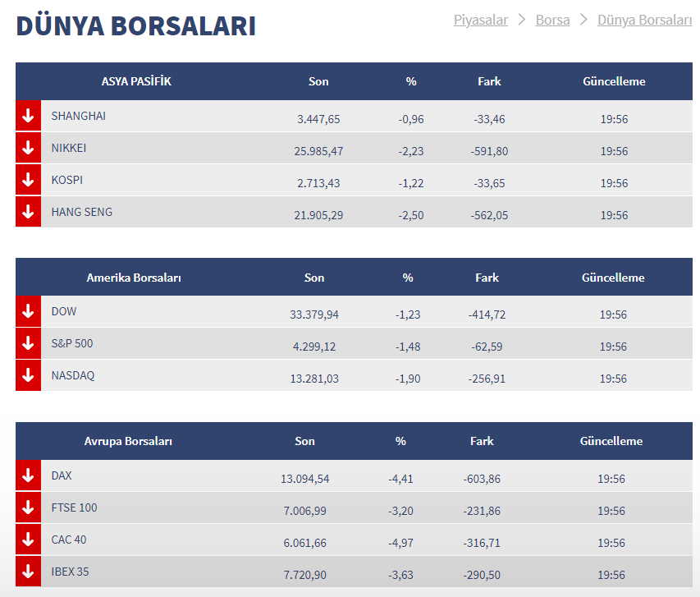
Task: Click the red down arrow beside SHANGHAI
Action: pyautogui.click(x=28, y=117)
